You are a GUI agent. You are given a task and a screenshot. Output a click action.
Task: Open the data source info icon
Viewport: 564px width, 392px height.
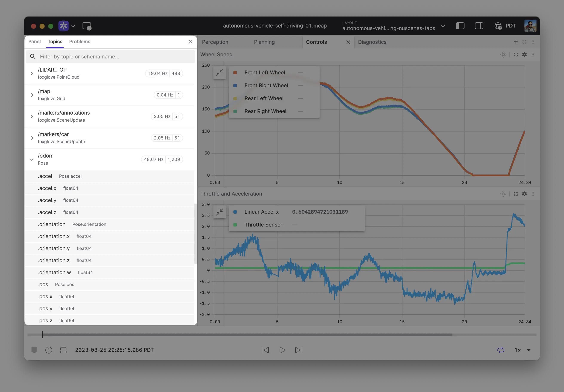click(x=49, y=350)
